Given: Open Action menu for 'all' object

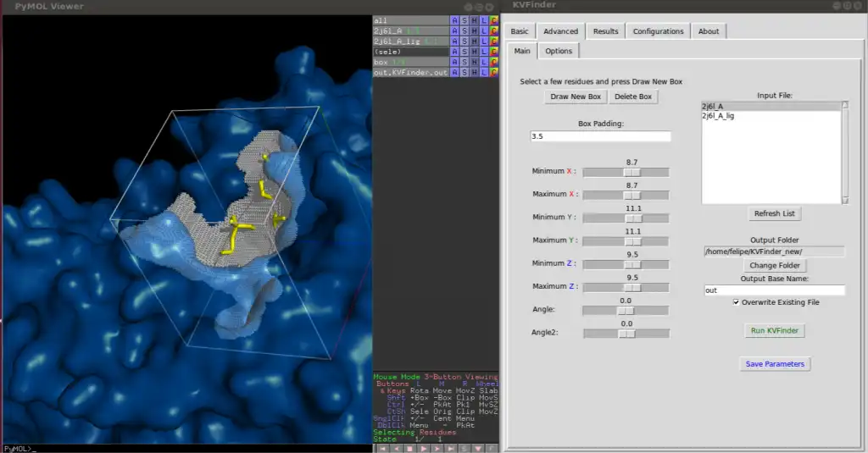Looking at the screenshot, I should coord(455,20).
